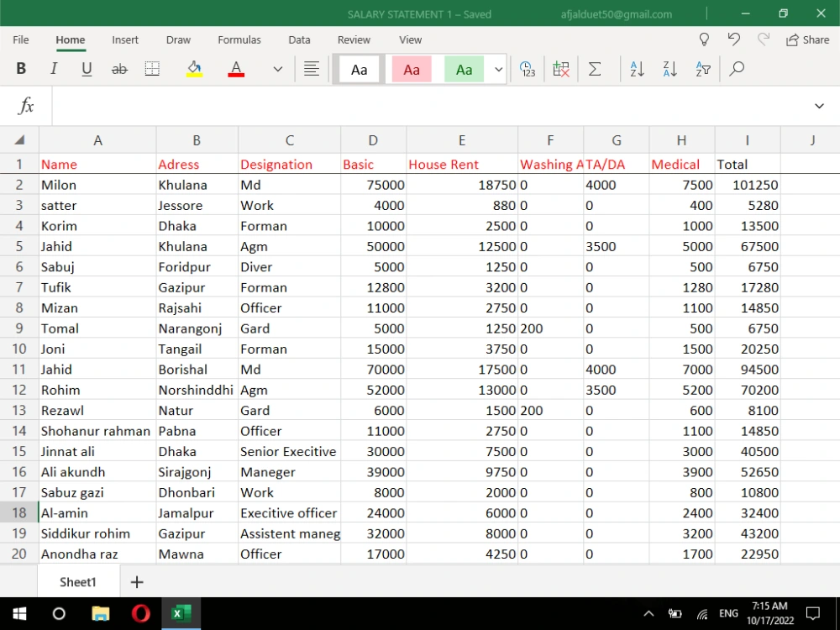Click in the formula bar input
The image size is (840, 630).
click(x=428, y=106)
